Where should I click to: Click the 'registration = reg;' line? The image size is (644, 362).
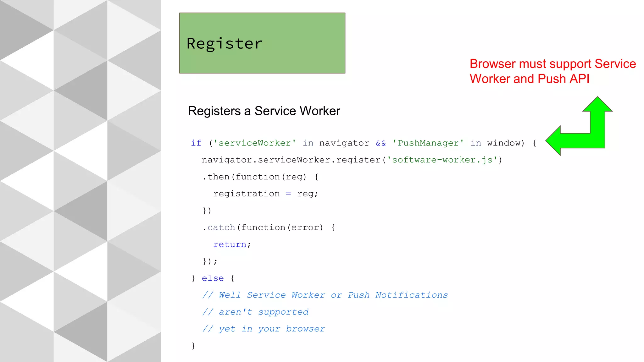(266, 194)
